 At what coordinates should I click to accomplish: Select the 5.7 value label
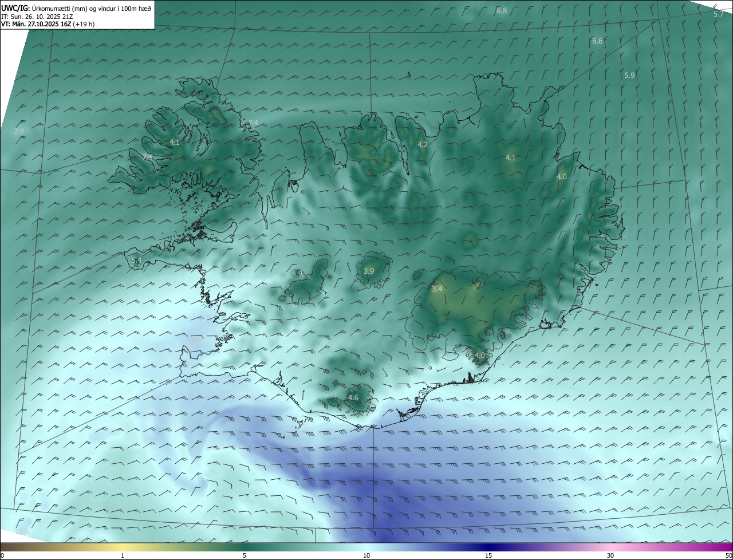pos(718,14)
